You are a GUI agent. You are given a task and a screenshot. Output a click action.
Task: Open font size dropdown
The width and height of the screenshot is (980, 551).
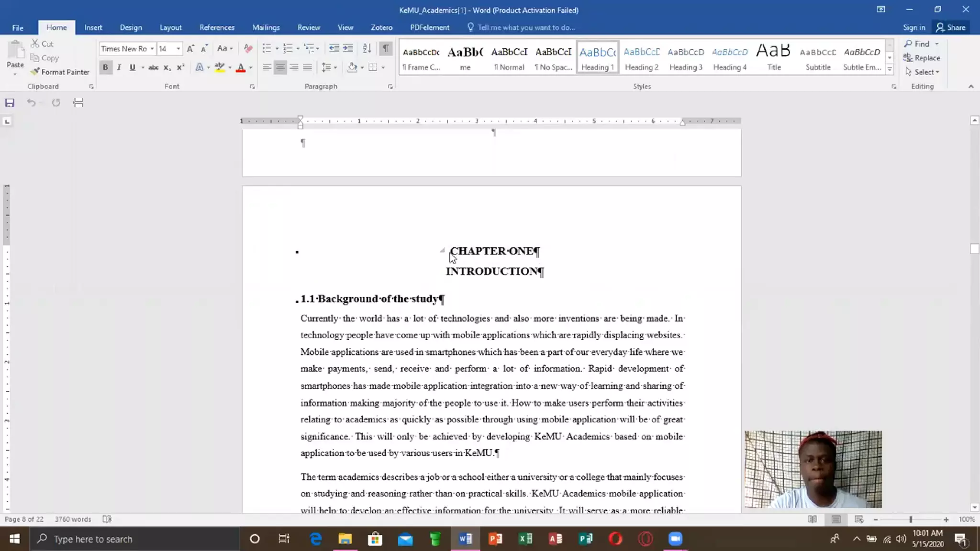[178, 48]
